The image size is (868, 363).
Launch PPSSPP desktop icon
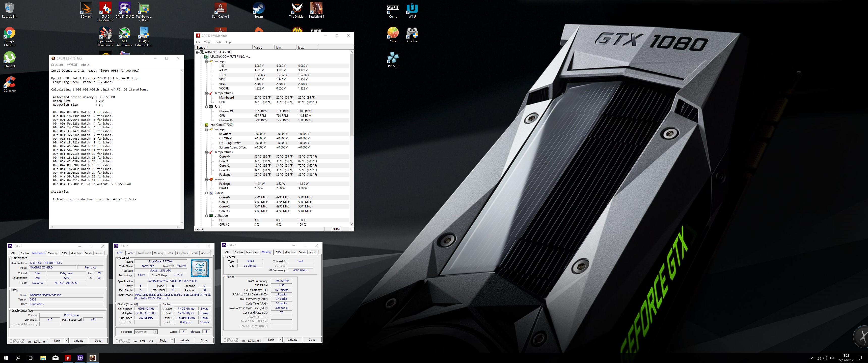click(x=393, y=59)
